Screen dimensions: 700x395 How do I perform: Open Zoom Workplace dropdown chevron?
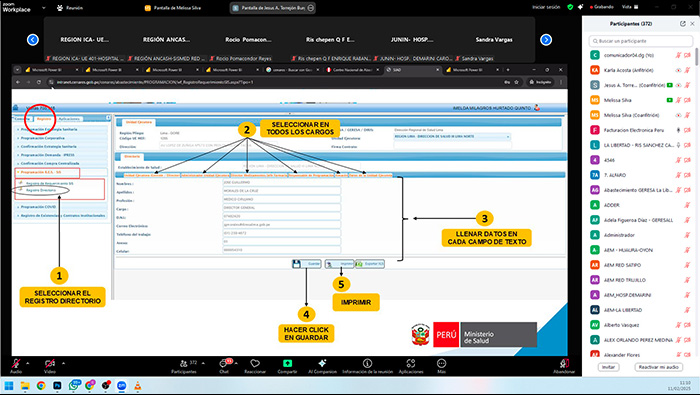43,8
